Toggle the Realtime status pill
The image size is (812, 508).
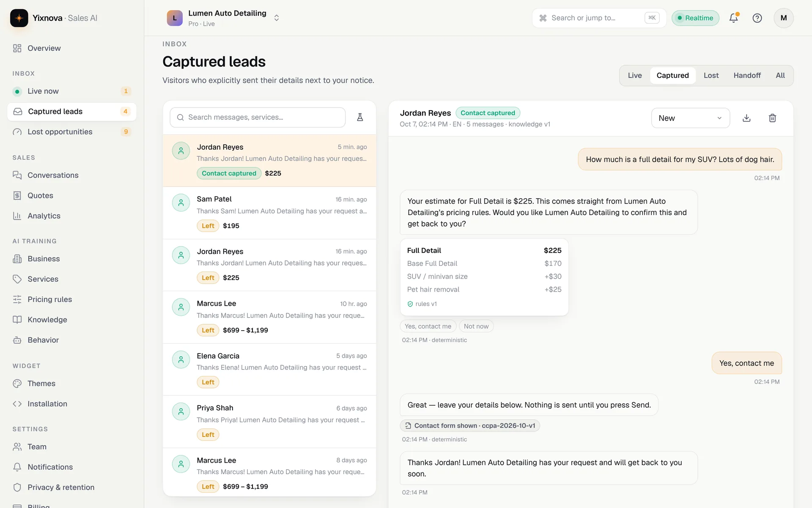click(695, 18)
